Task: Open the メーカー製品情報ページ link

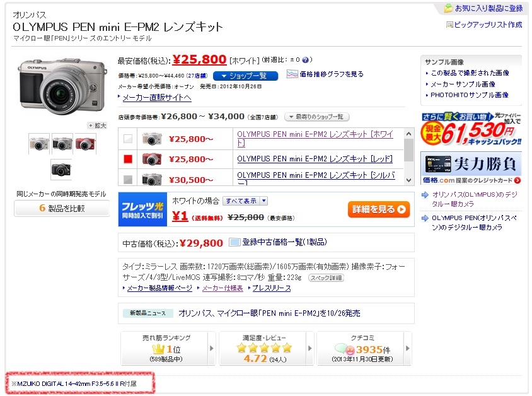Action: pyautogui.click(x=159, y=288)
